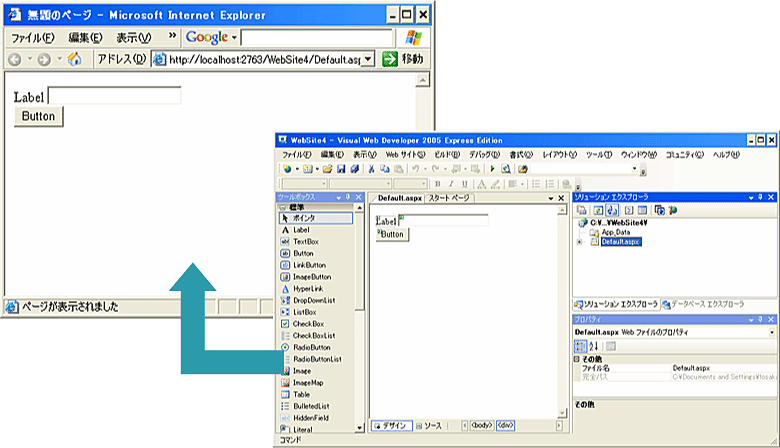Open the Internet Explorer address dropdown
The image size is (780, 448).
[x=368, y=59]
